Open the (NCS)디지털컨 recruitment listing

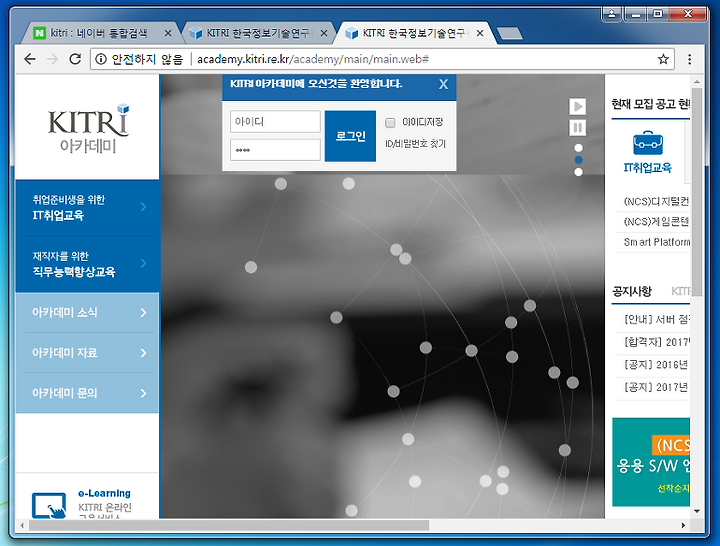(656, 202)
